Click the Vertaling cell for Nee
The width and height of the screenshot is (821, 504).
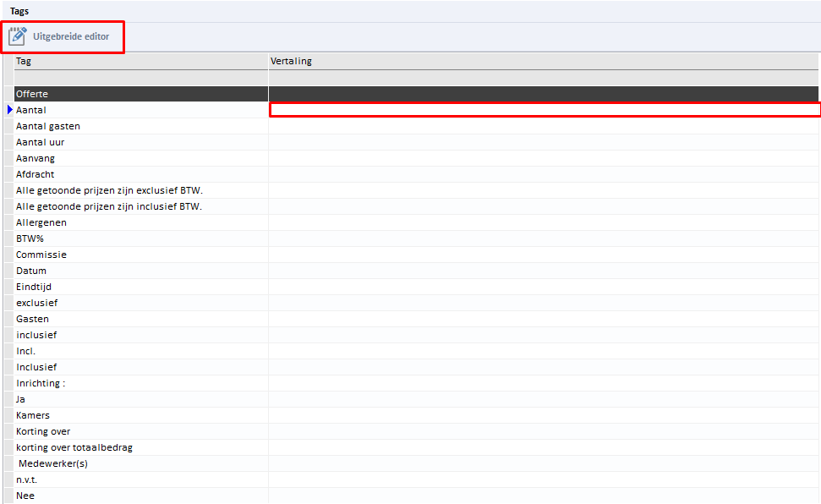coord(544,496)
